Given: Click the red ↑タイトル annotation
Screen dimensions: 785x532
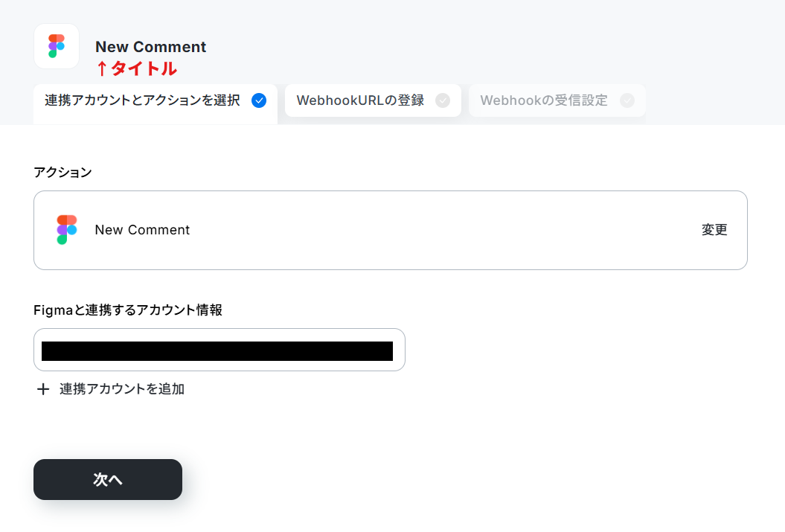Looking at the screenshot, I should [x=136, y=68].
